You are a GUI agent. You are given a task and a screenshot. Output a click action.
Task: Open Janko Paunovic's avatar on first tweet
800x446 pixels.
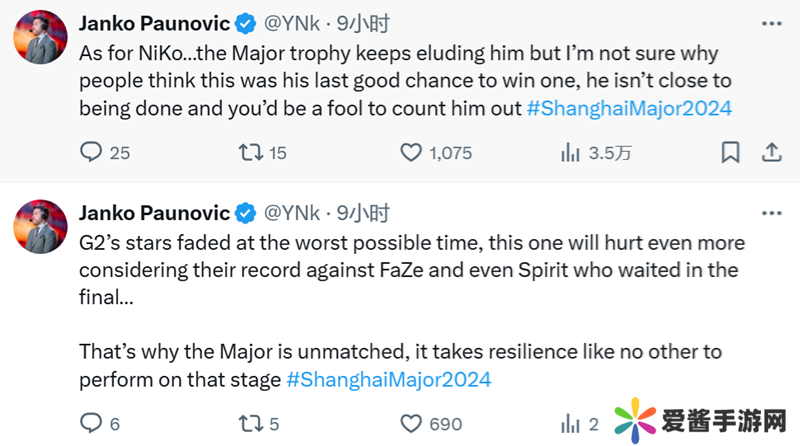(40, 39)
